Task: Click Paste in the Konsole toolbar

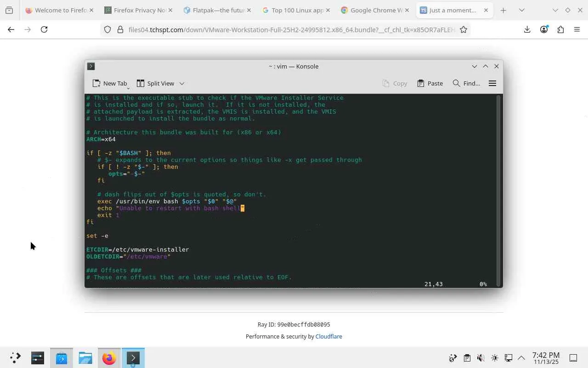Action: pyautogui.click(x=430, y=83)
